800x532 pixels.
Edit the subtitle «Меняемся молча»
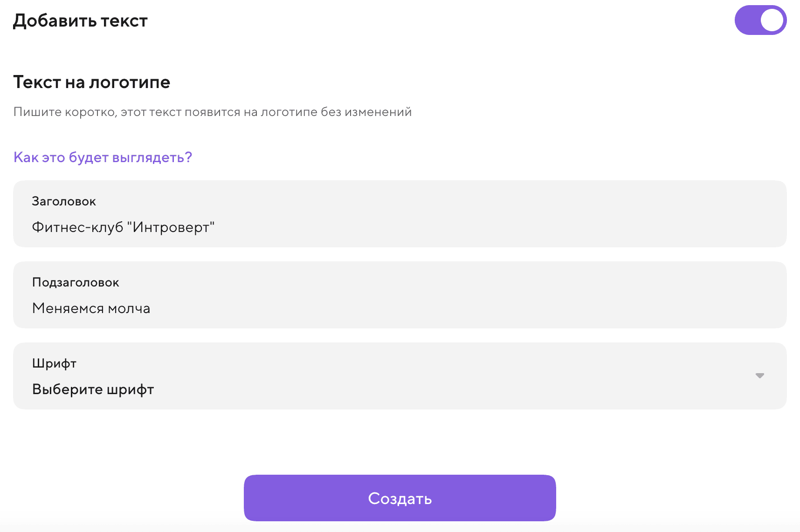(91, 308)
